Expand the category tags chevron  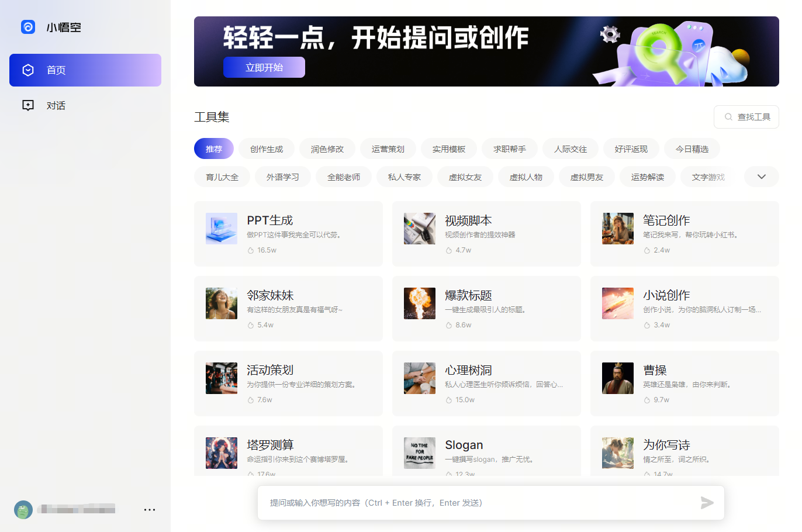tap(761, 177)
